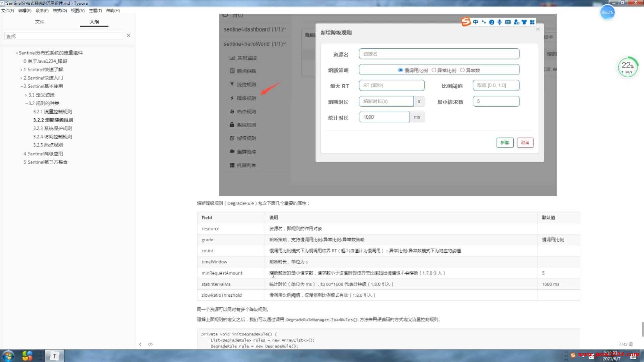
Task: Click the 06:25 recording timer bubble
Action: [x=607, y=12]
